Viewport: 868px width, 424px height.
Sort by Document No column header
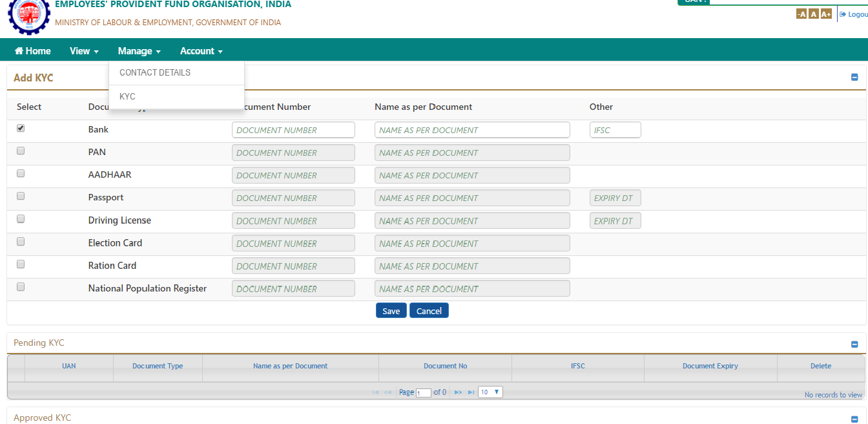tap(445, 366)
